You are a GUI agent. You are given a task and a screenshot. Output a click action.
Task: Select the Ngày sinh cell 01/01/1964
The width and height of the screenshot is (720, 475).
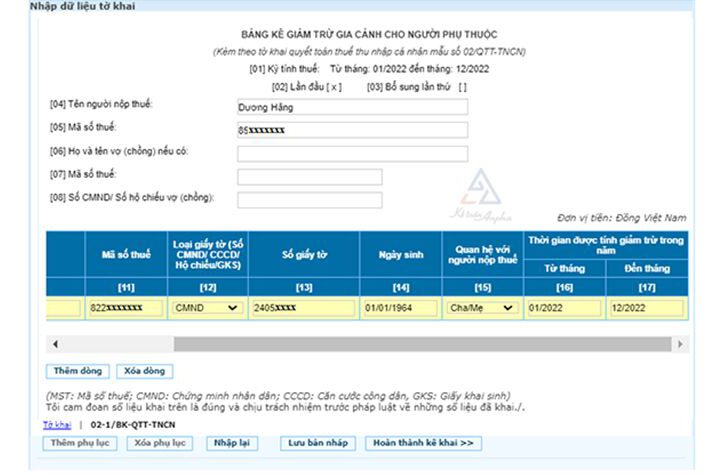pos(398,308)
